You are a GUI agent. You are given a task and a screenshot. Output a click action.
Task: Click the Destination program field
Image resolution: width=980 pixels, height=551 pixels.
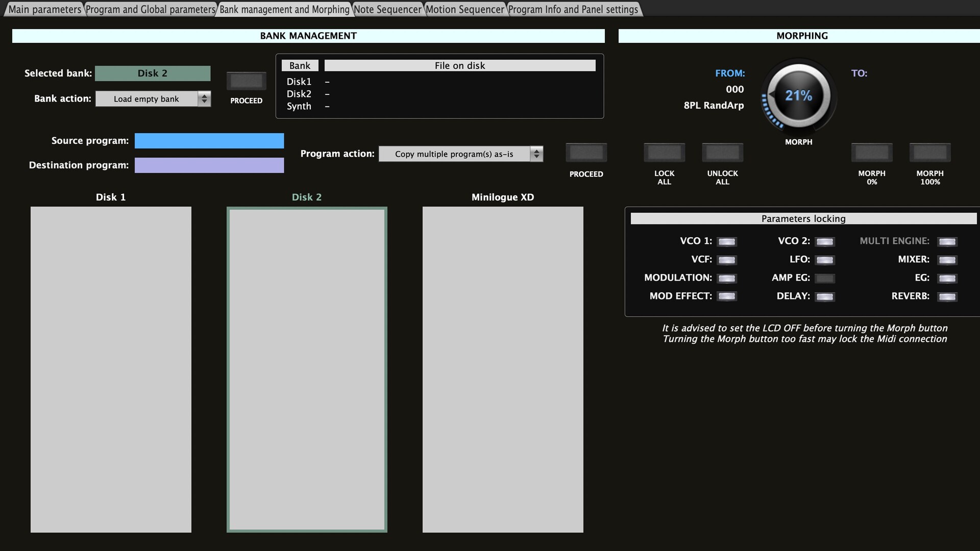pos(209,165)
